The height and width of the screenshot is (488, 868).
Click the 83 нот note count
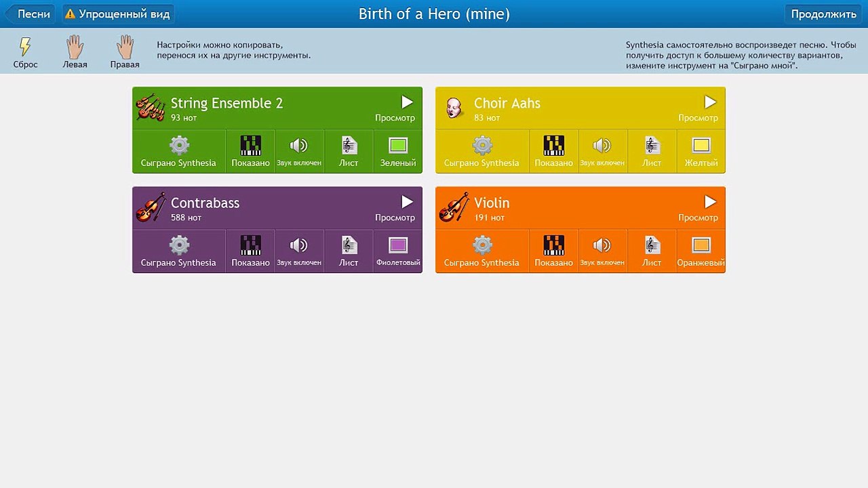tap(487, 118)
